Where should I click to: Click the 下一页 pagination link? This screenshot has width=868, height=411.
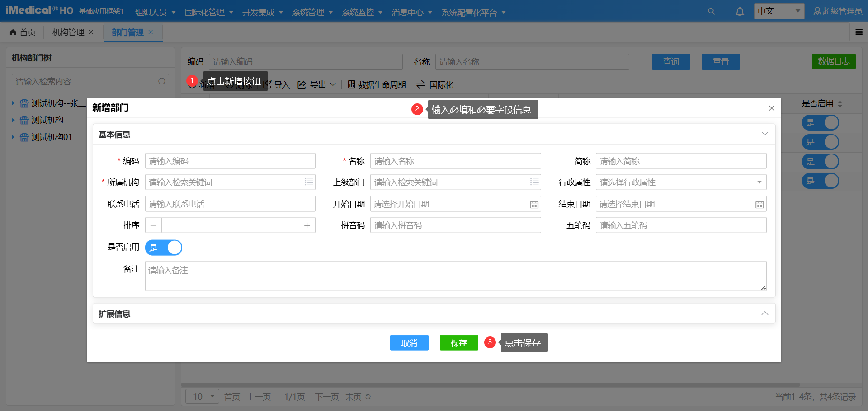click(x=327, y=397)
